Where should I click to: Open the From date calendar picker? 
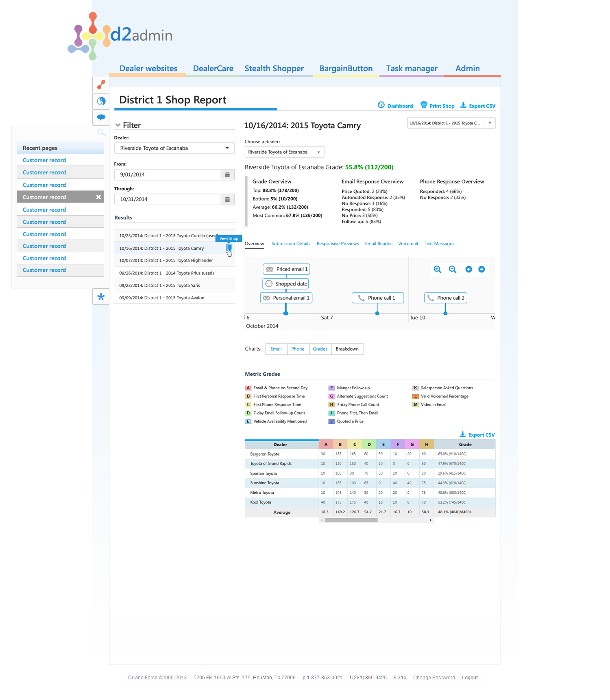[x=228, y=174]
